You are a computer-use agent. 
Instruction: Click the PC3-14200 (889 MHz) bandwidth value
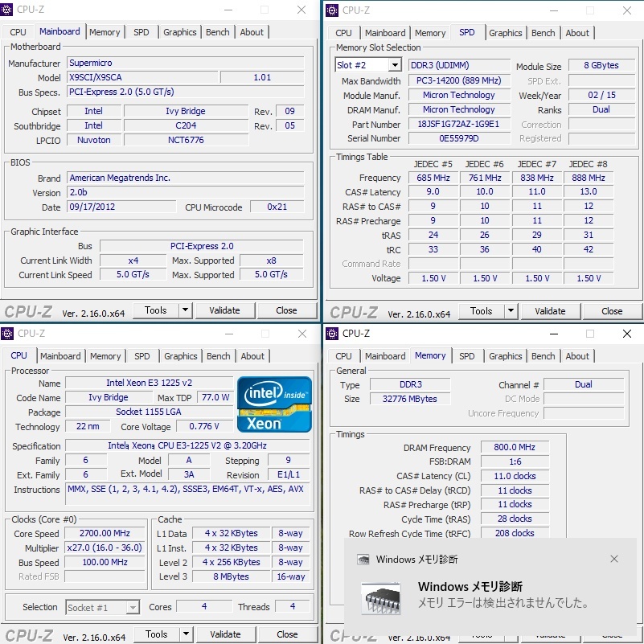pyautogui.click(x=459, y=80)
